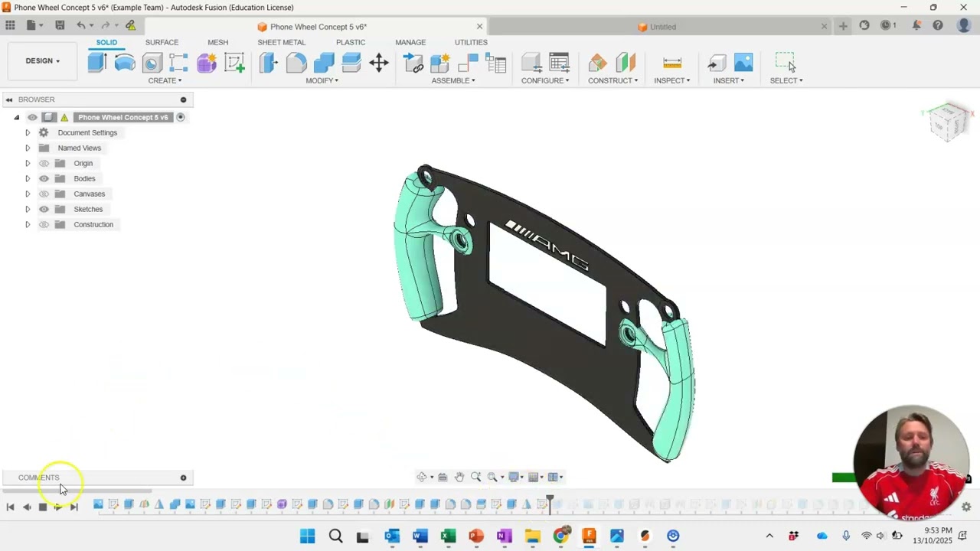This screenshot has height=551, width=980.
Task: Open the notifications bell icon
Action: (x=916, y=25)
